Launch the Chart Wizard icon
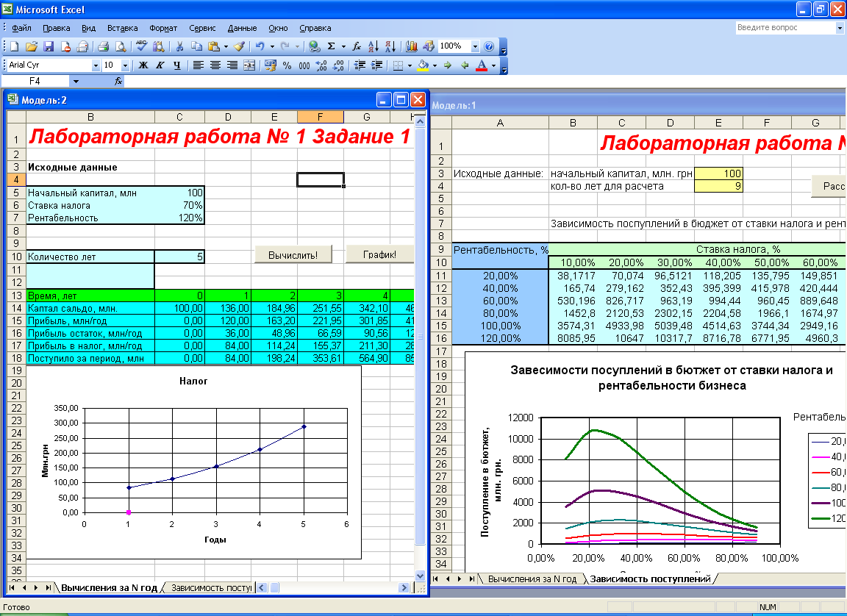 (x=412, y=46)
